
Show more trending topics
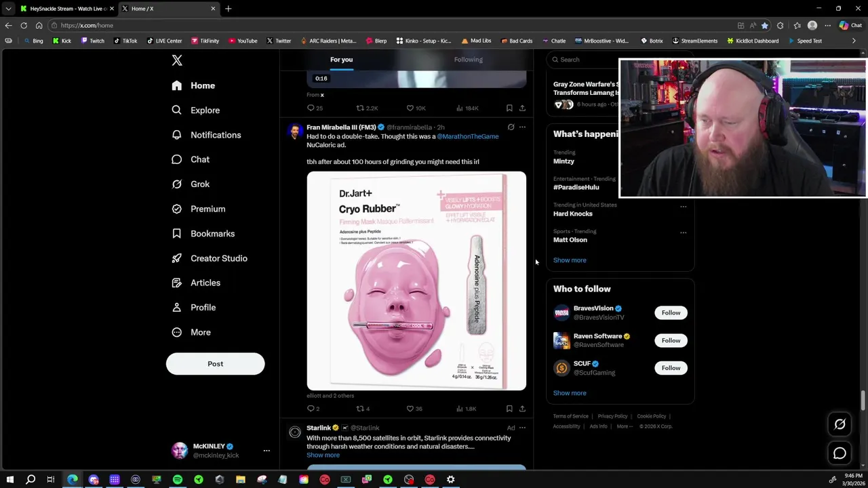click(570, 260)
